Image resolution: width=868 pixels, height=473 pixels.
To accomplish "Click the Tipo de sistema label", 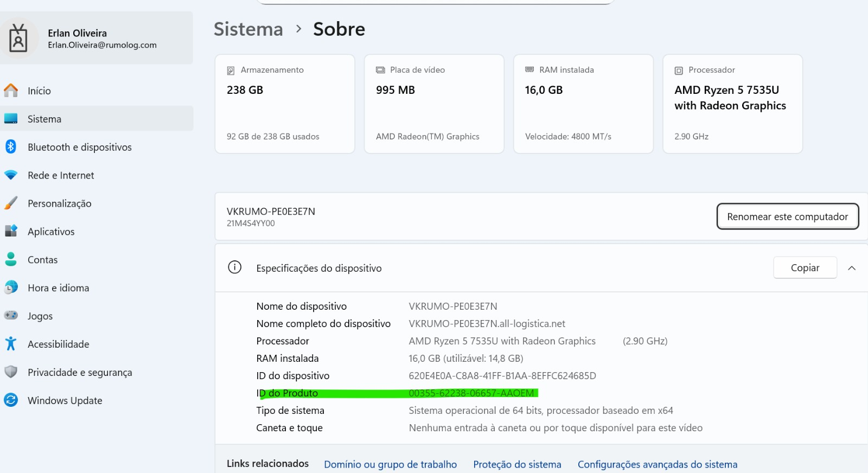I will (x=290, y=411).
